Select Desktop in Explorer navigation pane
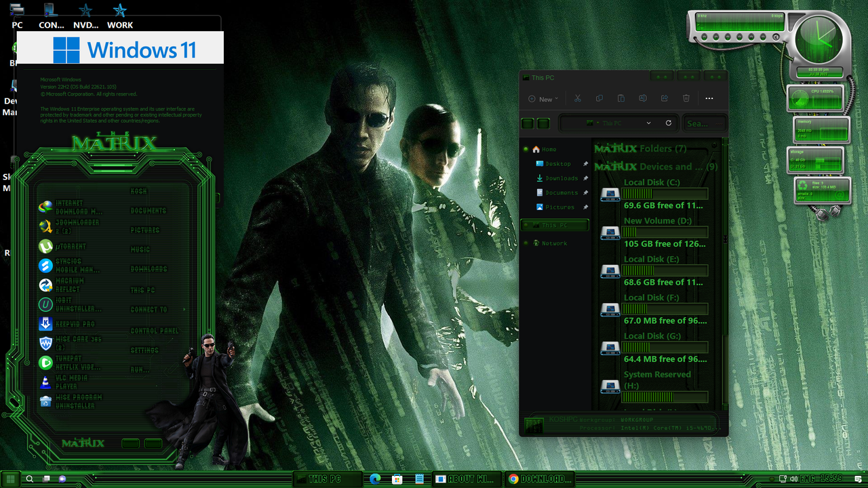868x488 pixels. point(558,164)
